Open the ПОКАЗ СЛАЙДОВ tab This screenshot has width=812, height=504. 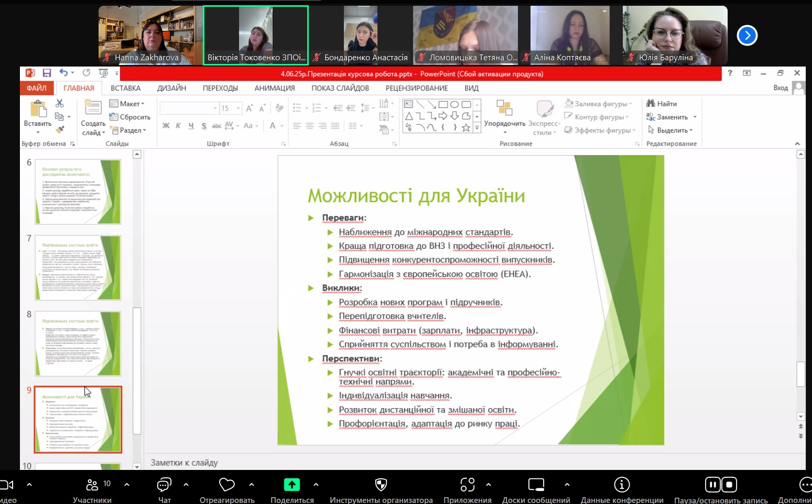tap(340, 88)
